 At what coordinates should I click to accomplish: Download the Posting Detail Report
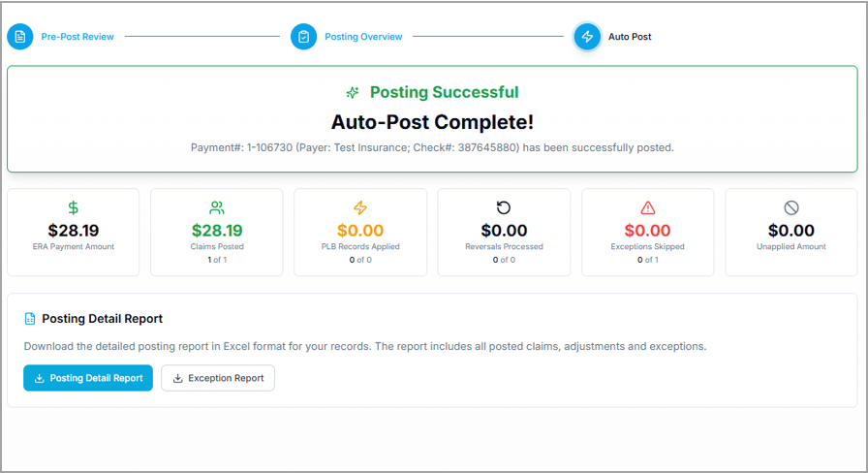pyautogui.click(x=88, y=378)
